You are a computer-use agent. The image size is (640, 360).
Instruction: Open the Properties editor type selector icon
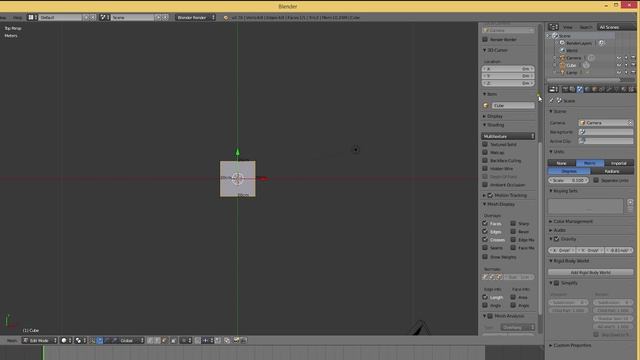point(553,89)
